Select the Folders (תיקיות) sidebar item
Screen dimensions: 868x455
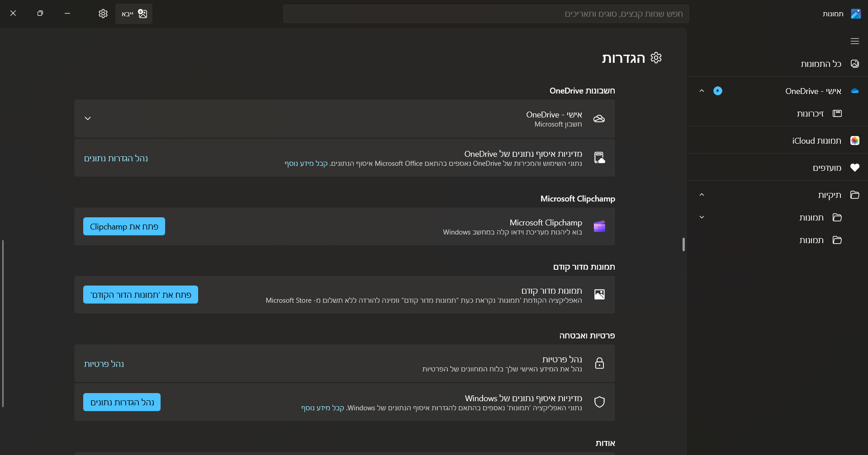tap(829, 195)
